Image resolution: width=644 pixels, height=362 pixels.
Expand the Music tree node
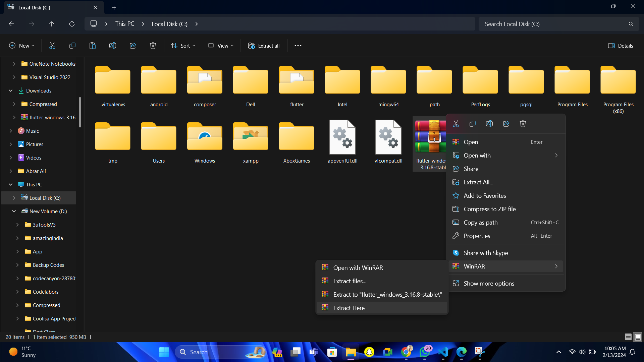coord(11,131)
